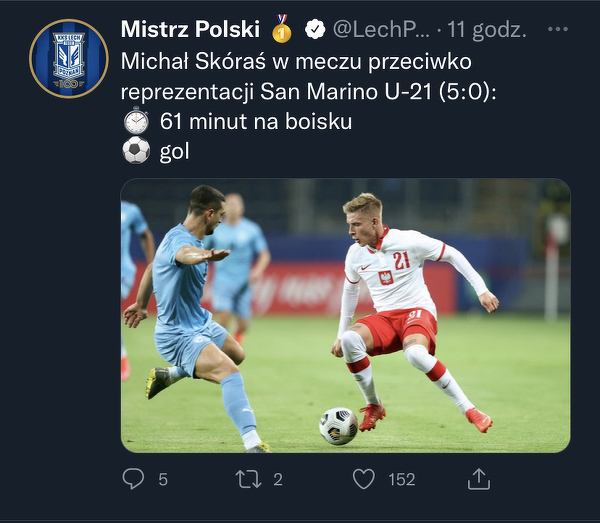Viewport: 600px width, 523px height.
Task: Click the word 'gol' in tweet
Action: pos(174,152)
